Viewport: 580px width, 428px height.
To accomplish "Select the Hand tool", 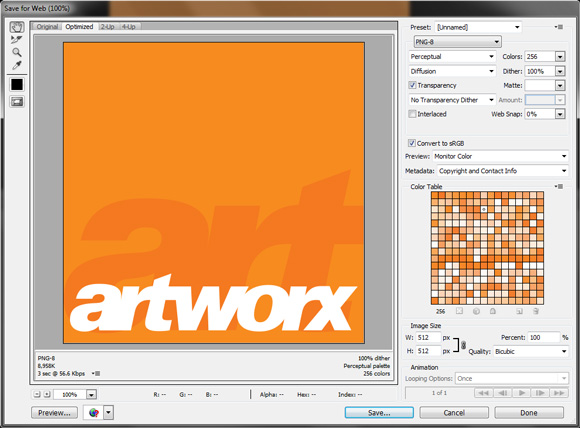I will [17, 27].
